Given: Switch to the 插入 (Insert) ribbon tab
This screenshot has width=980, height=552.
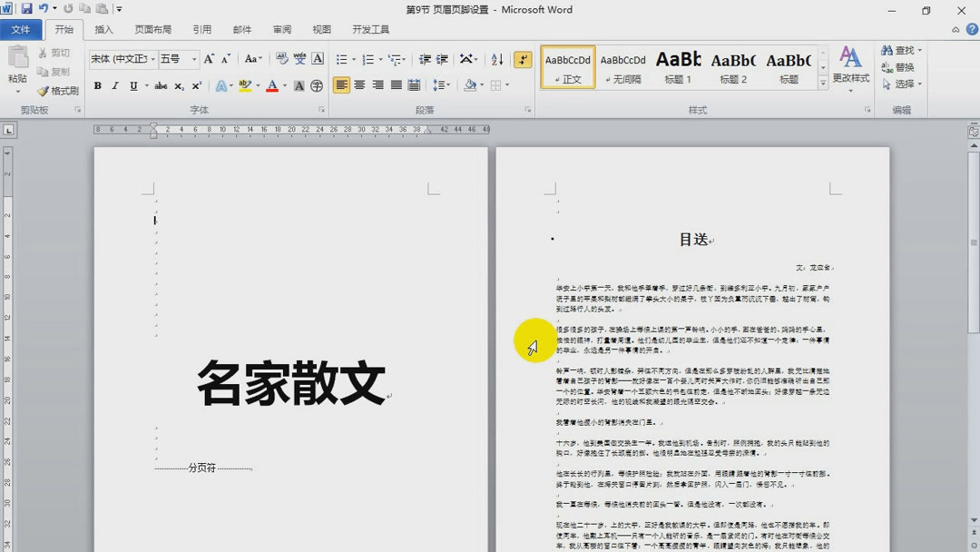Looking at the screenshot, I should (x=103, y=28).
